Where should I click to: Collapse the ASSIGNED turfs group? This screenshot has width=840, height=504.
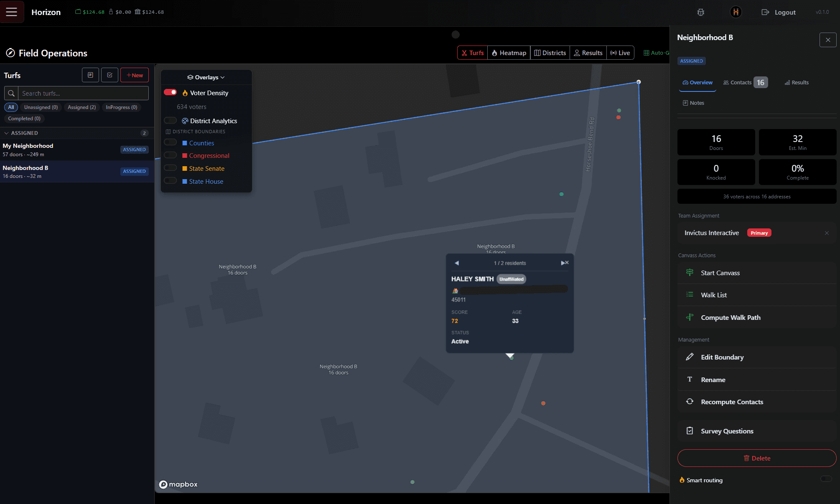(x=6, y=133)
